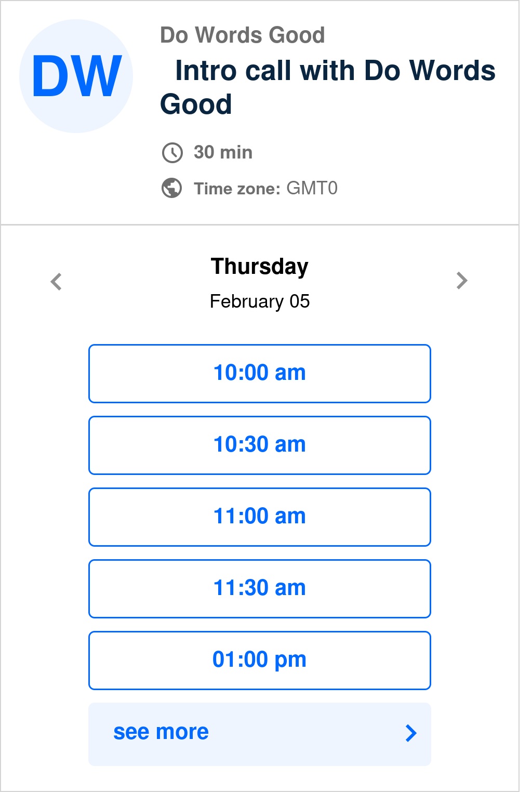The height and width of the screenshot is (792, 532).
Task: Book the 10:30 am slot
Action: point(260,445)
